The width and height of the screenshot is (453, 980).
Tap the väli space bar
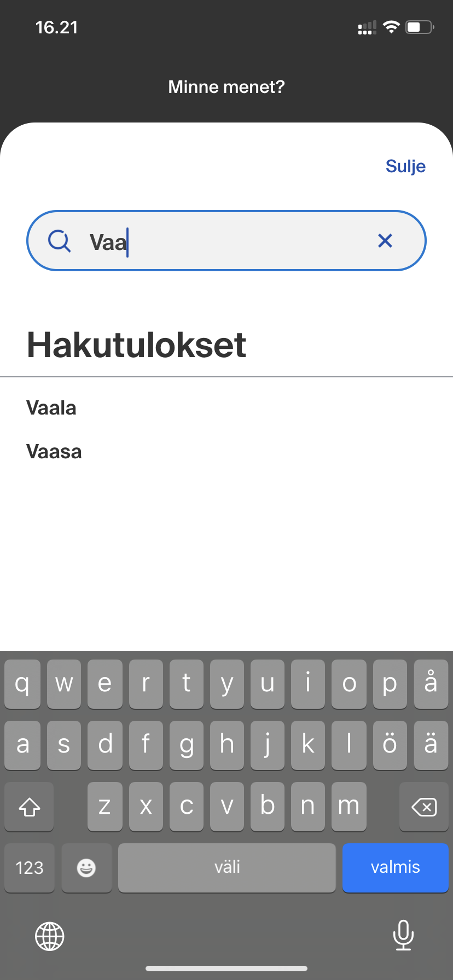pyautogui.click(x=226, y=867)
